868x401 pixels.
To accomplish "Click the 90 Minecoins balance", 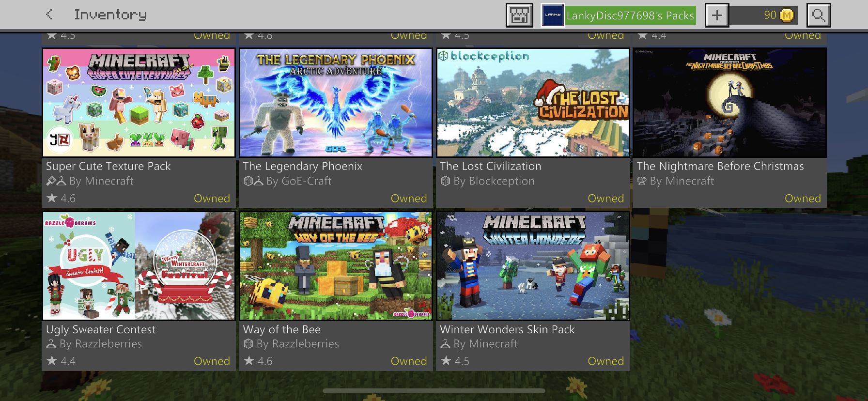I will [x=770, y=15].
